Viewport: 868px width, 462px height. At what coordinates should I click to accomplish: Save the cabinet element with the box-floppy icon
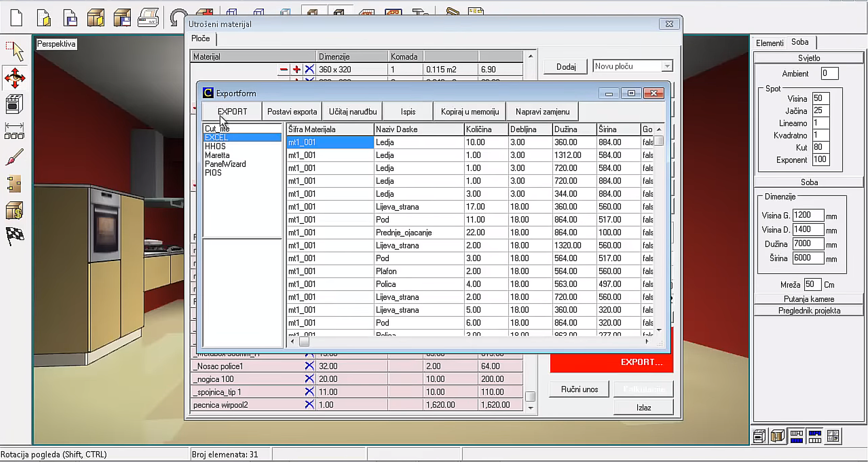click(122, 18)
